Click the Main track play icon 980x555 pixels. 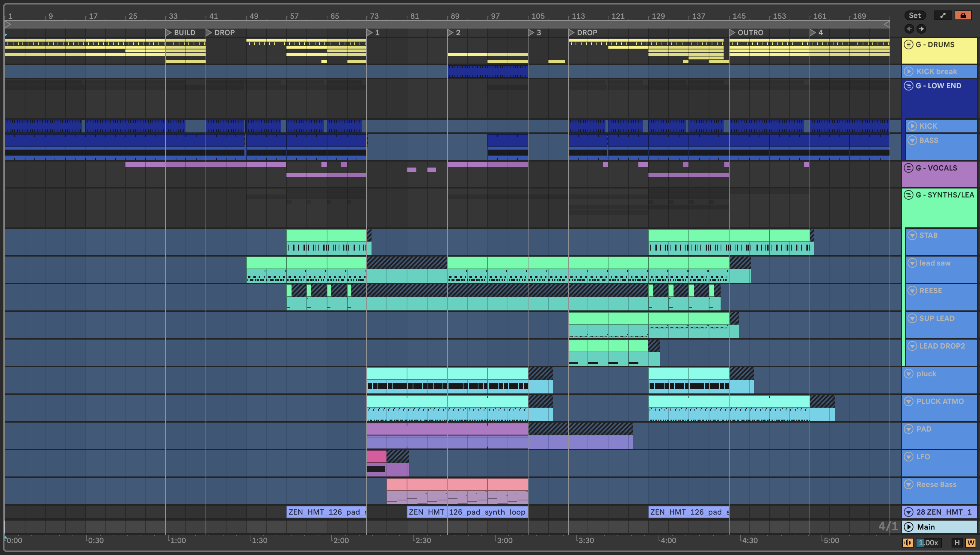click(x=908, y=527)
